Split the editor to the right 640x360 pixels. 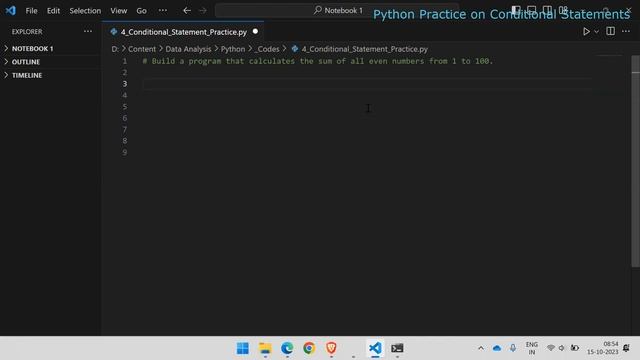pos(610,31)
